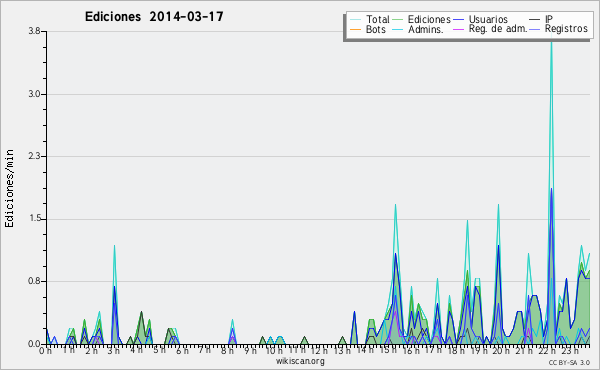Viewport: 600px width, 370px height.
Task: Click the Total peak at 3 h
Action: [114, 246]
